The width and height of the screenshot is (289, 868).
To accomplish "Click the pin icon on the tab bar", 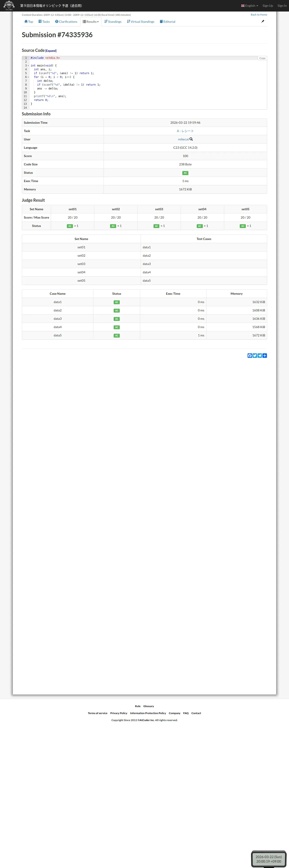I will click(x=263, y=21).
